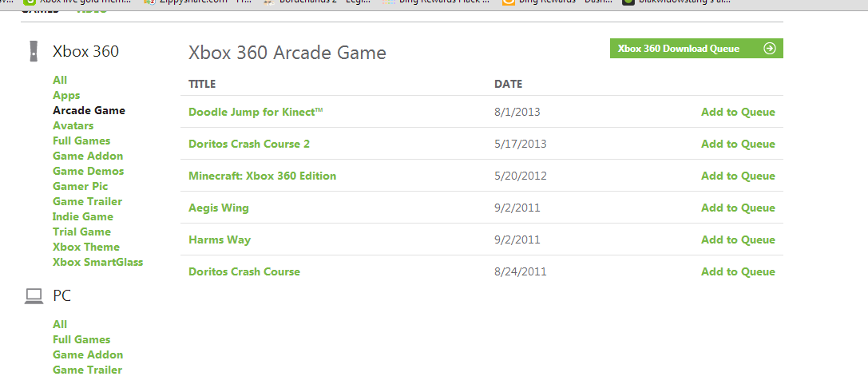Select Apps under Xbox 360
This screenshot has width=868, height=388.
coord(66,95)
